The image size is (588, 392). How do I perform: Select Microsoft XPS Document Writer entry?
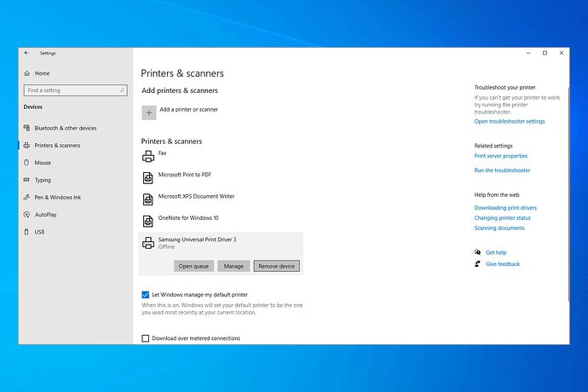221,199
